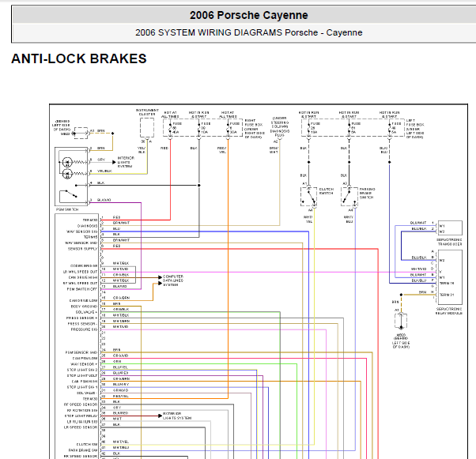
Task: Click the 'ORG/BRN' wire label on pin 15
Action: [x=121, y=298]
